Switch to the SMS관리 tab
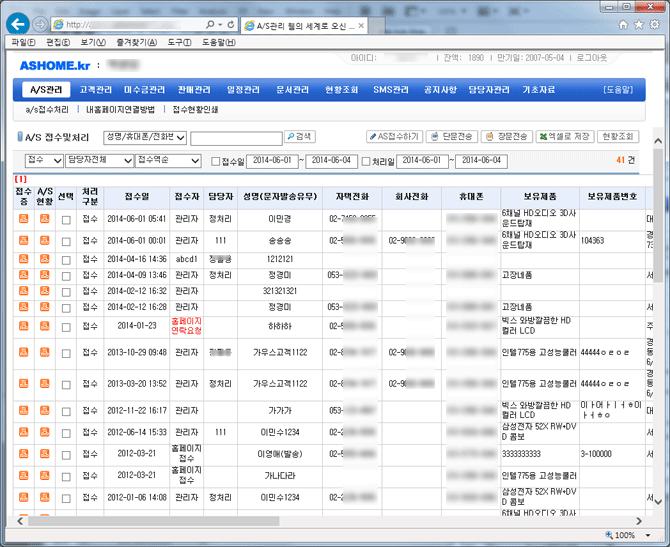The image size is (670, 547). tap(391, 90)
